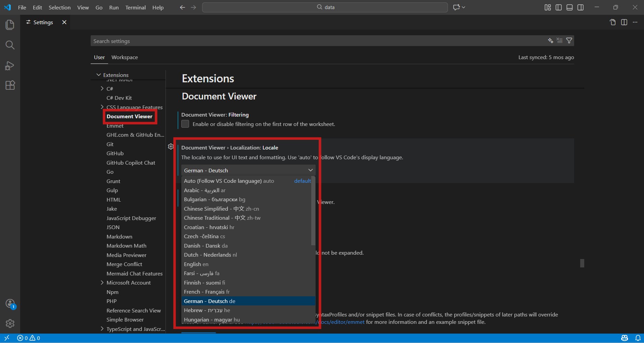This screenshot has width=644, height=343.
Task: Click inside the Search settings field
Action: pyautogui.click(x=235, y=41)
